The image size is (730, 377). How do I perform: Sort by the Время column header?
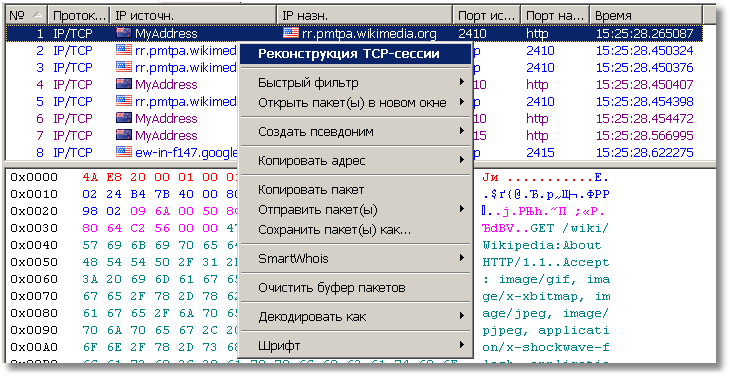(x=646, y=15)
